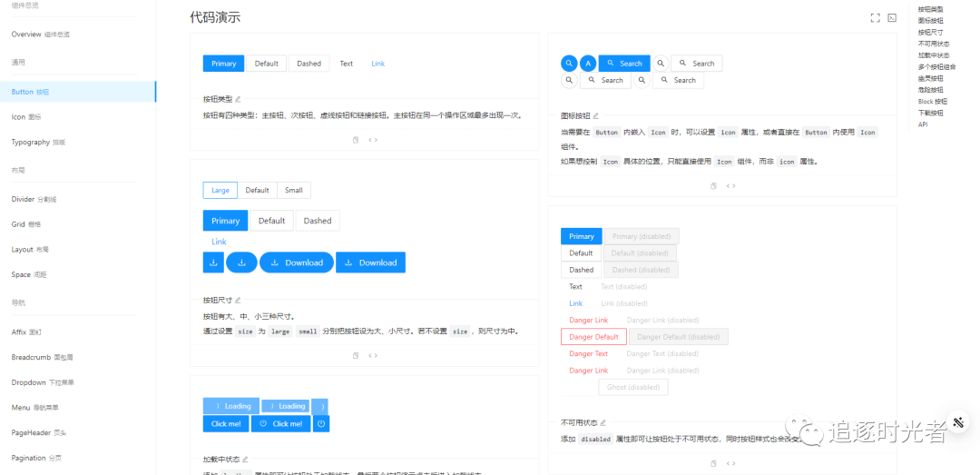
Task: Click the code box debug icon at the top right
Action: 893,18
